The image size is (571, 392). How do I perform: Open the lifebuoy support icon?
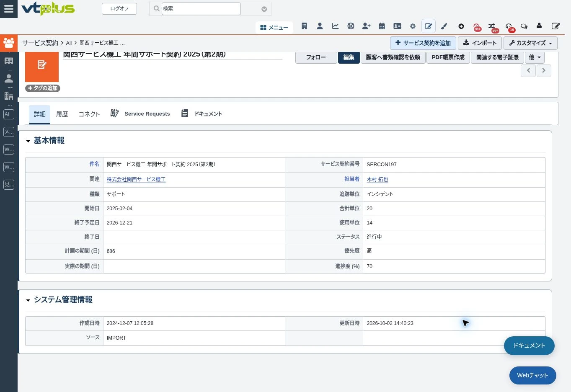point(351,26)
